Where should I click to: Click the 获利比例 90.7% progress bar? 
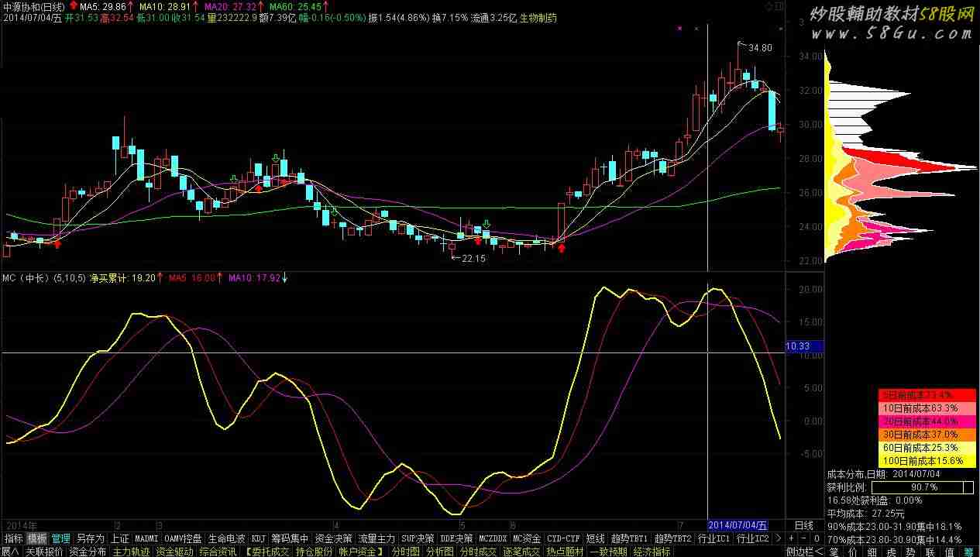click(923, 487)
